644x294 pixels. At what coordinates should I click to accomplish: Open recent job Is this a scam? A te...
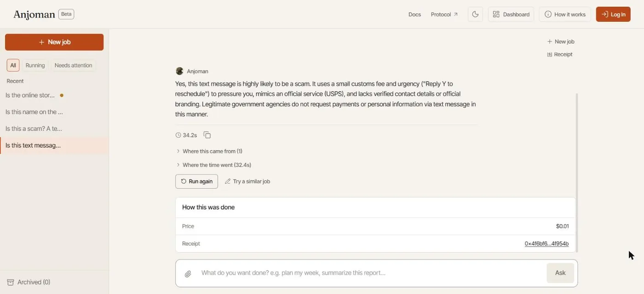coord(54,129)
